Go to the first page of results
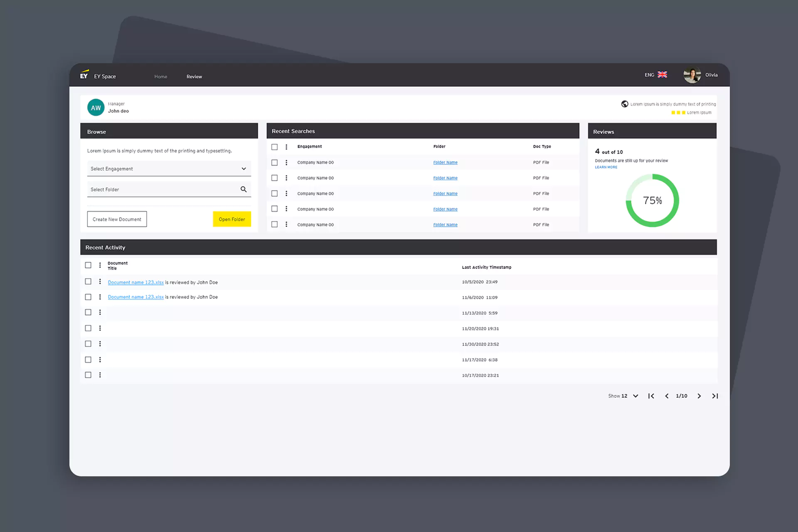 pos(651,396)
